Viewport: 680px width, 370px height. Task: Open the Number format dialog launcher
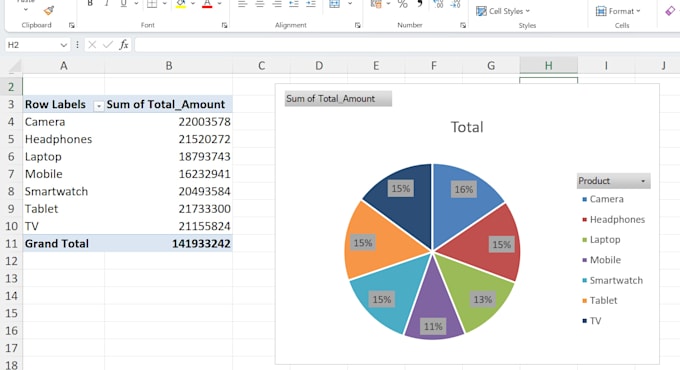point(463,26)
